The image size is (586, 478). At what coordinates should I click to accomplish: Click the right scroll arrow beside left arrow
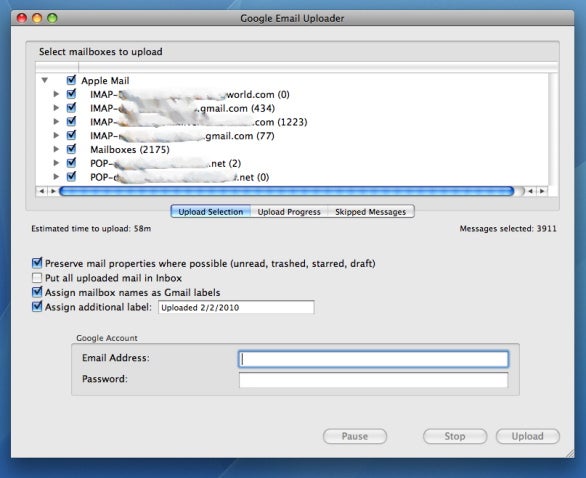(53, 191)
